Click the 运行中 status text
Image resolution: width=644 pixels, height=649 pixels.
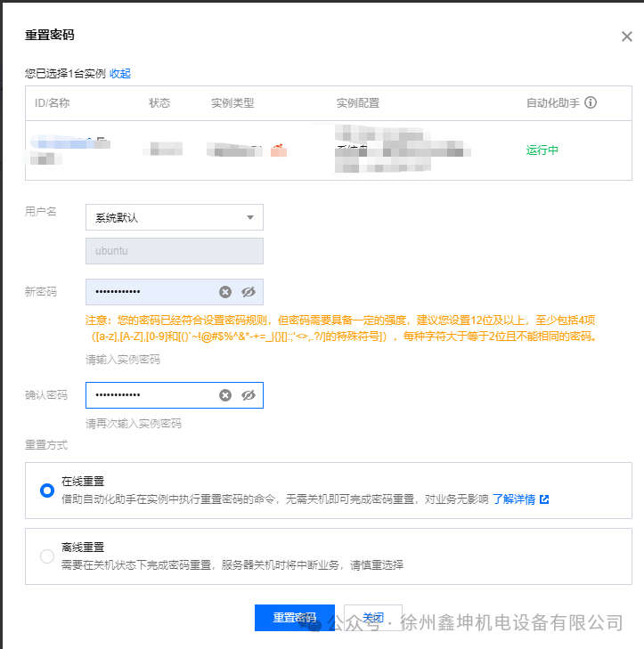tap(542, 150)
